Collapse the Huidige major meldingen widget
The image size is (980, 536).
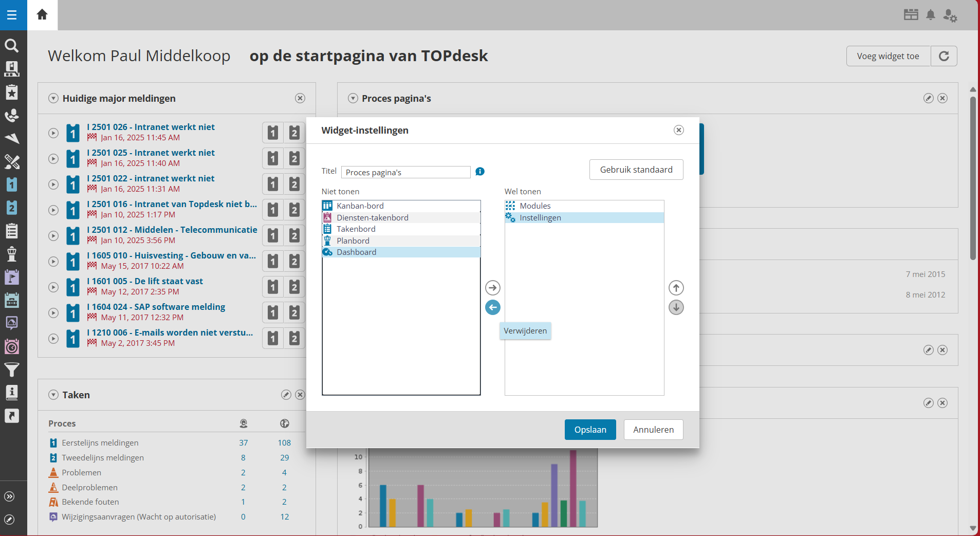[53, 98]
